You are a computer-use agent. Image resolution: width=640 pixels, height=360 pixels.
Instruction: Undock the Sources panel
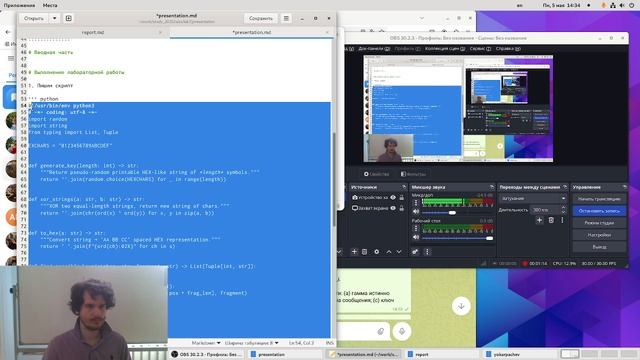pyautogui.click(x=404, y=187)
